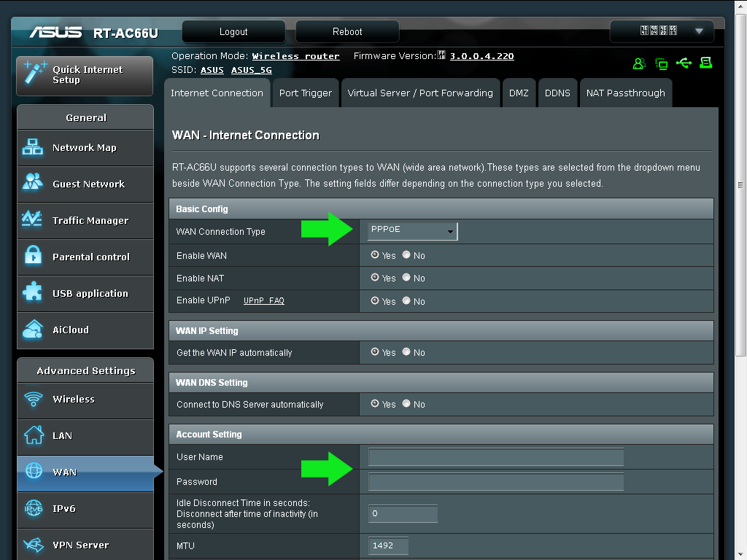Open LAN advanced settings item
Image resolution: width=747 pixels, height=560 pixels.
[85, 437]
